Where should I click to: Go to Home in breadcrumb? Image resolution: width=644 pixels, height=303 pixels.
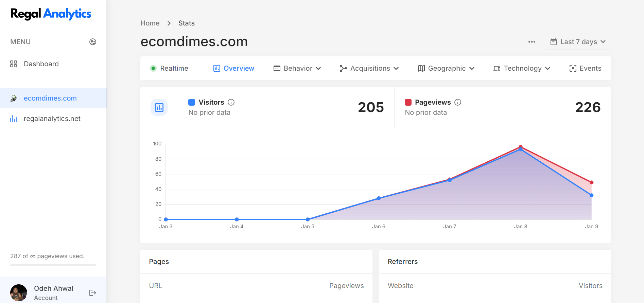(150, 23)
